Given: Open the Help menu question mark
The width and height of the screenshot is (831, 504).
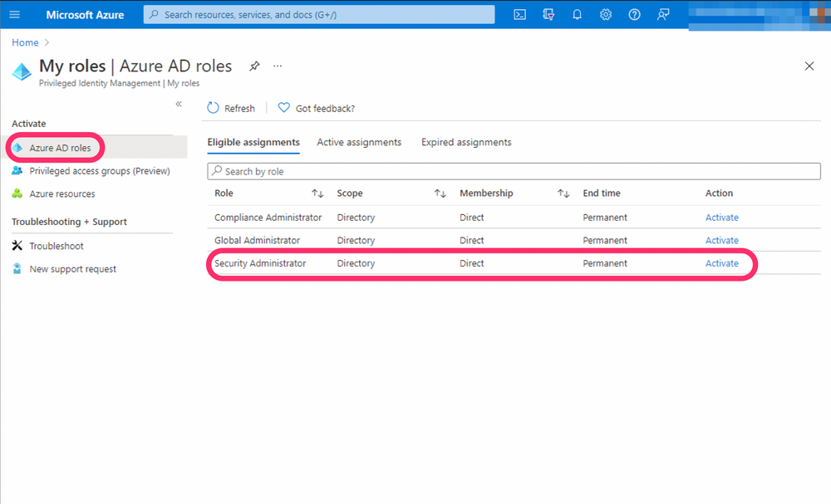Looking at the screenshot, I should pos(633,14).
